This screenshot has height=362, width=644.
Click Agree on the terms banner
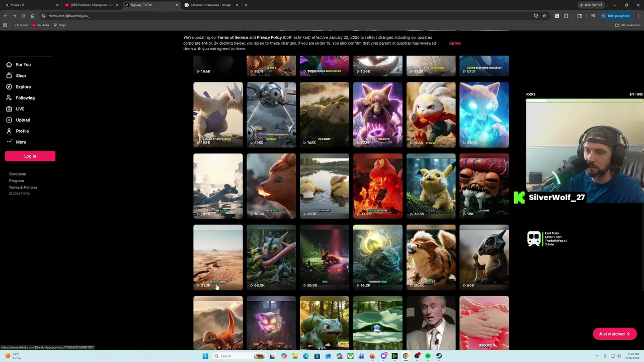[x=455, y=43]
